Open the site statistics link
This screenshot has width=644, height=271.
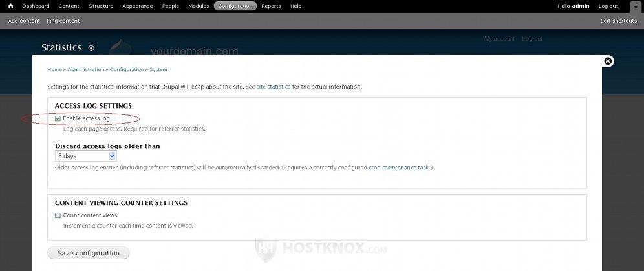[x=273, y=87]
